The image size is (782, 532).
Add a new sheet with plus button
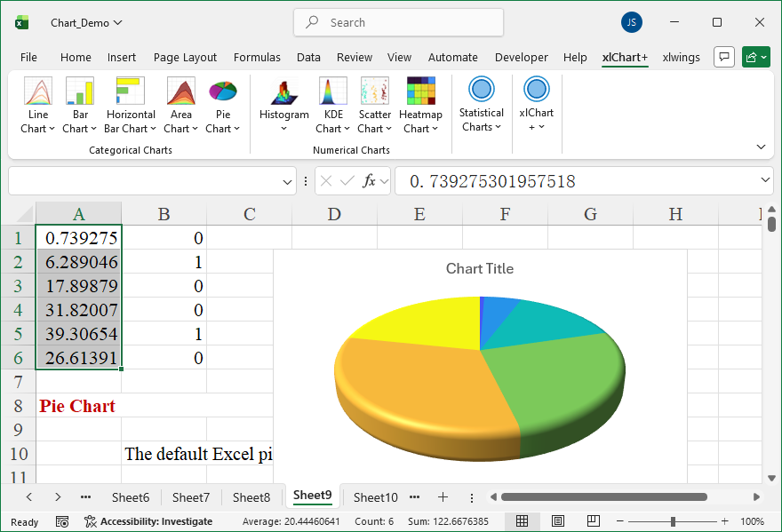[443, 497]
